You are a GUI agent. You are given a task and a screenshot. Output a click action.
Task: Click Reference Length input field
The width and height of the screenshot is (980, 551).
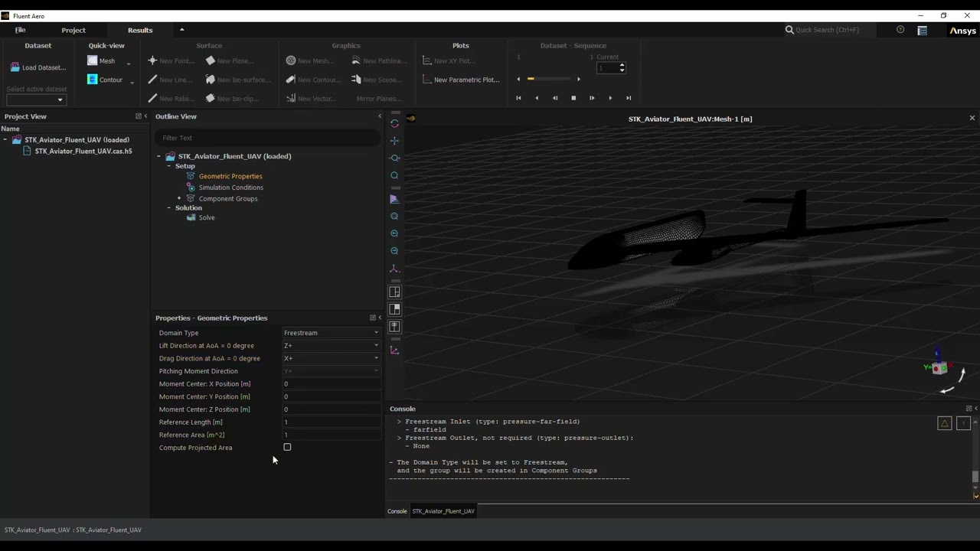[332, 422]
